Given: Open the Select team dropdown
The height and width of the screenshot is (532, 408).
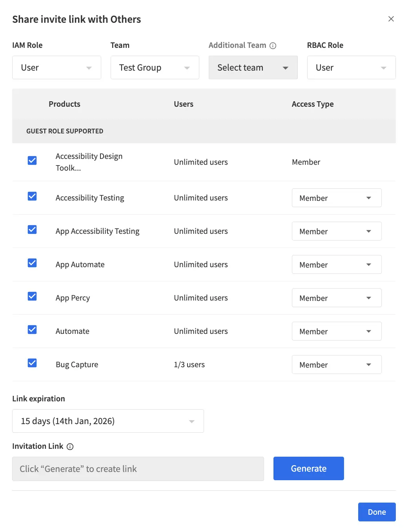Looking at the screenshot, I should [x=253, y=67].
